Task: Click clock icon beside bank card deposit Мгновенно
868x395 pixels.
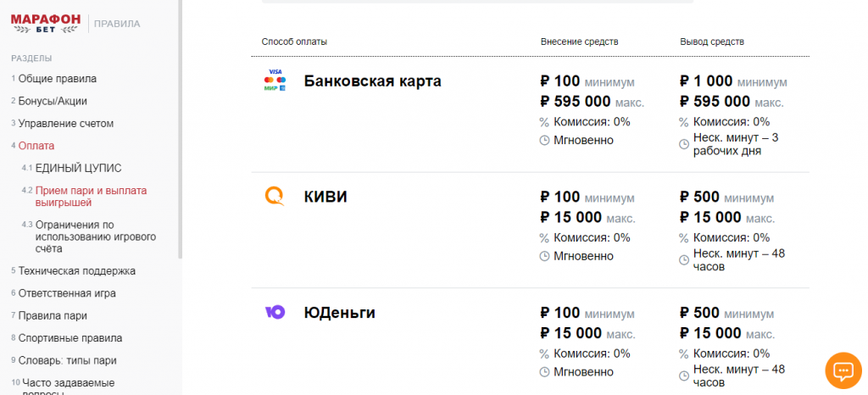Action: pyautogui.click(x=544, y=140)
